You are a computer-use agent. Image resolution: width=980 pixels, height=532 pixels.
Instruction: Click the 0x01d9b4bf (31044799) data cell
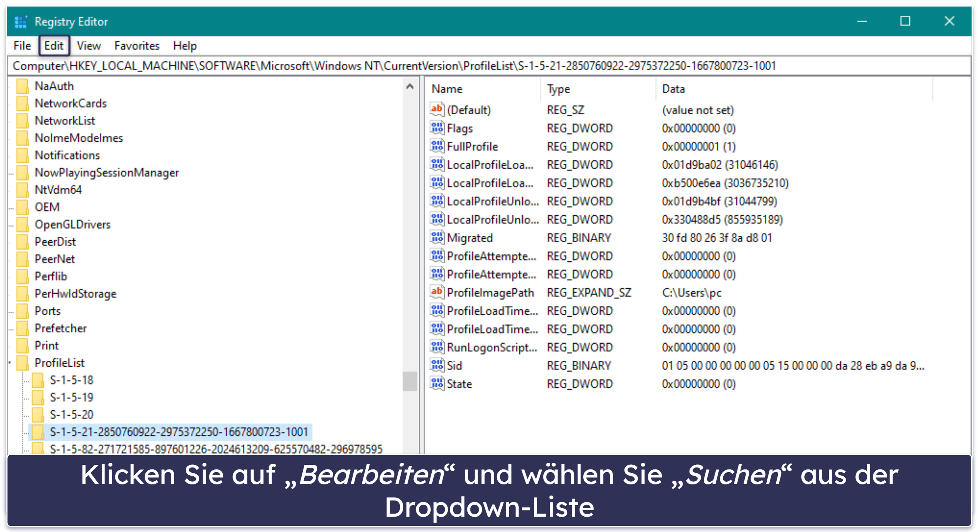tap(719, 201)
